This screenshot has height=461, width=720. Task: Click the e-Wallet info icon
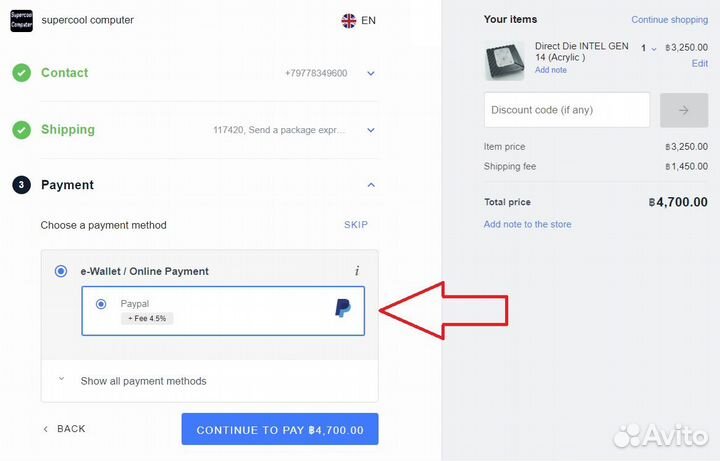point(357,271)
